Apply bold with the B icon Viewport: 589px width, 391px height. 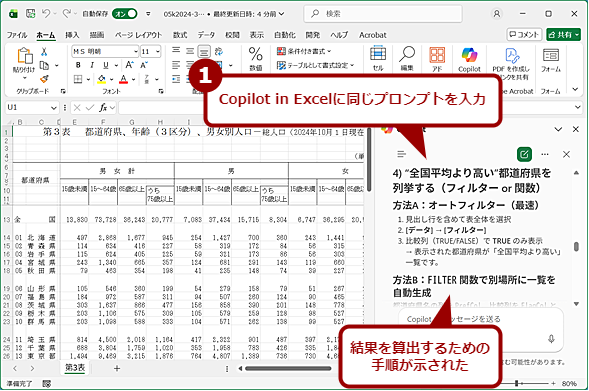coord(78,65)
